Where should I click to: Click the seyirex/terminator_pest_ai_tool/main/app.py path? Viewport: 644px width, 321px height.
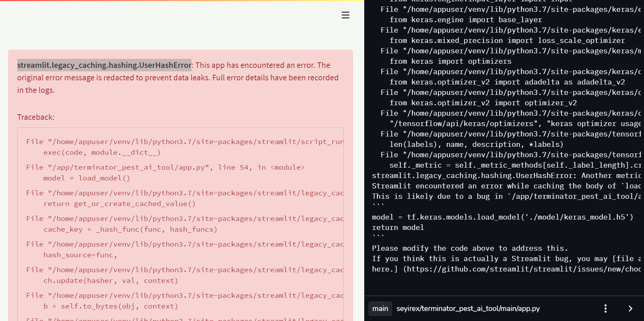pos(468,308)
